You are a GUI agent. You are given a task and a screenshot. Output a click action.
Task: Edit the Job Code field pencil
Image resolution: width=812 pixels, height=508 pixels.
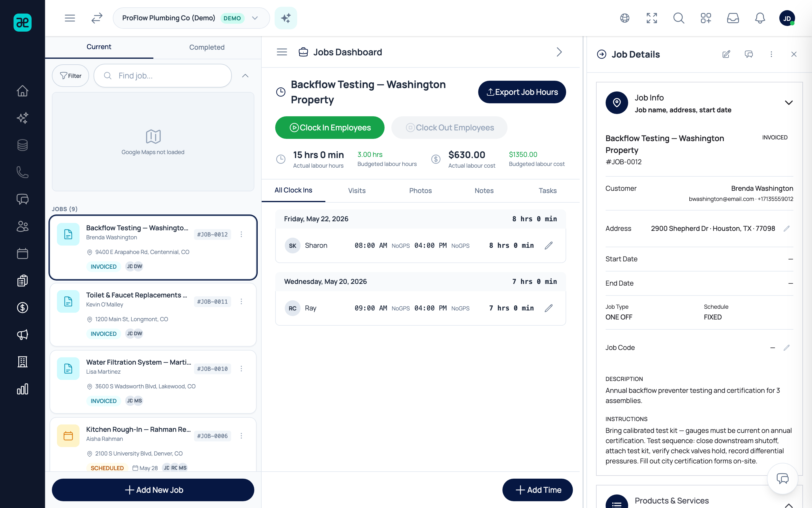(x=787, y=348)
